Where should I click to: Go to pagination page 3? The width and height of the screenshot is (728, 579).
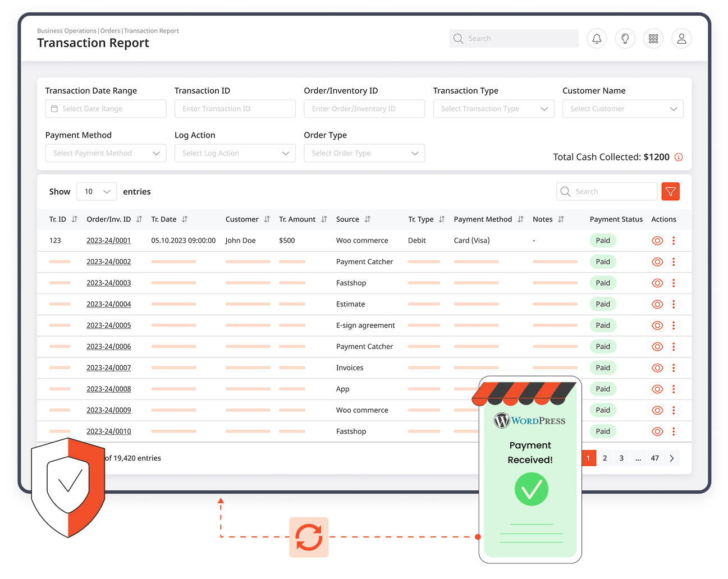(621, 458)
